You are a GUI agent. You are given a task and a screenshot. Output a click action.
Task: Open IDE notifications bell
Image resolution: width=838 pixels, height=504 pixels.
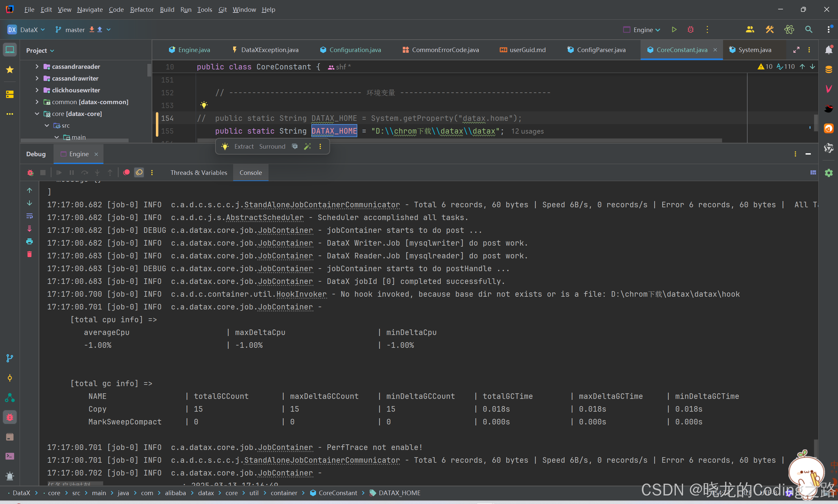[829, 50]
